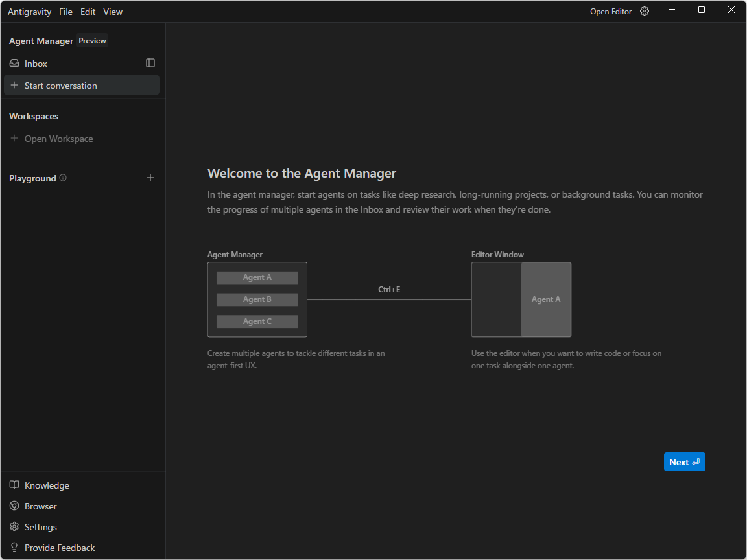Open the Browser icon in sidebar
747x560 pixels.
click(14, 506)
